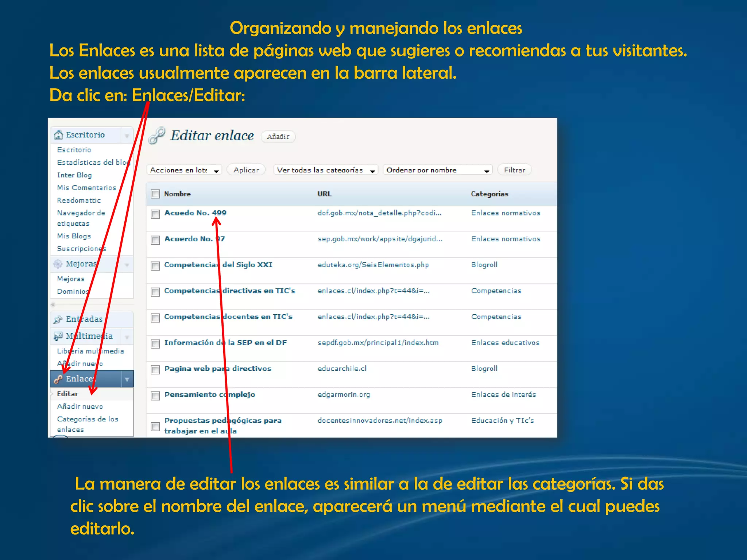Image resolution: width=747 pixels, height=560 pixels.
Task: Check Pagina web para directivos row
Action: click(x=155, y=370)
